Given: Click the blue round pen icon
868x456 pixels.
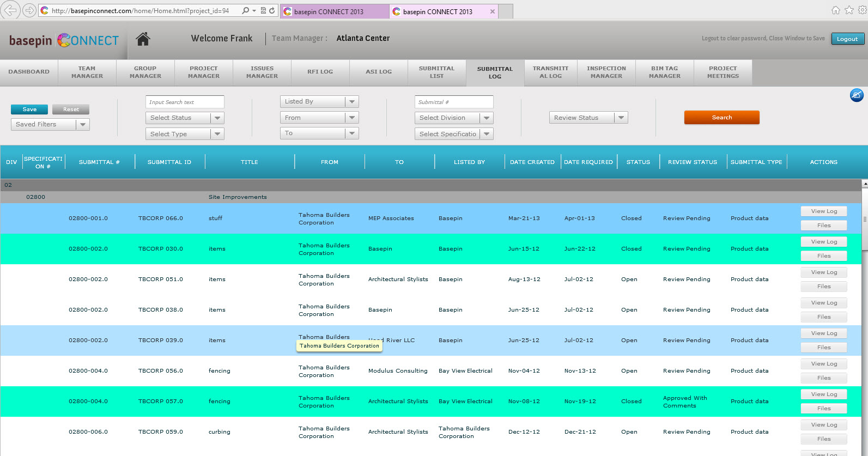Looking at the screenshot, I should click(x=857, y=95).
